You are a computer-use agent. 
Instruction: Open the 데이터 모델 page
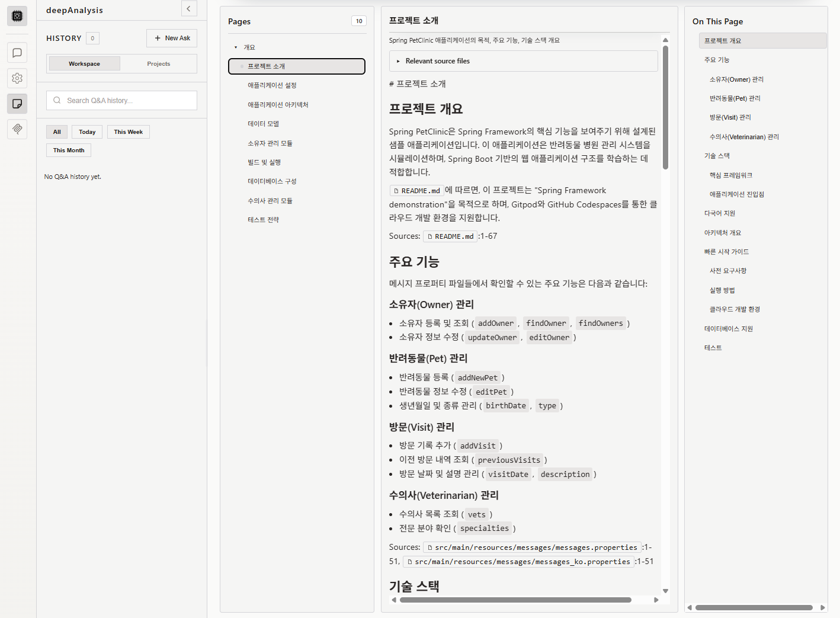click(x=263, y=124)
